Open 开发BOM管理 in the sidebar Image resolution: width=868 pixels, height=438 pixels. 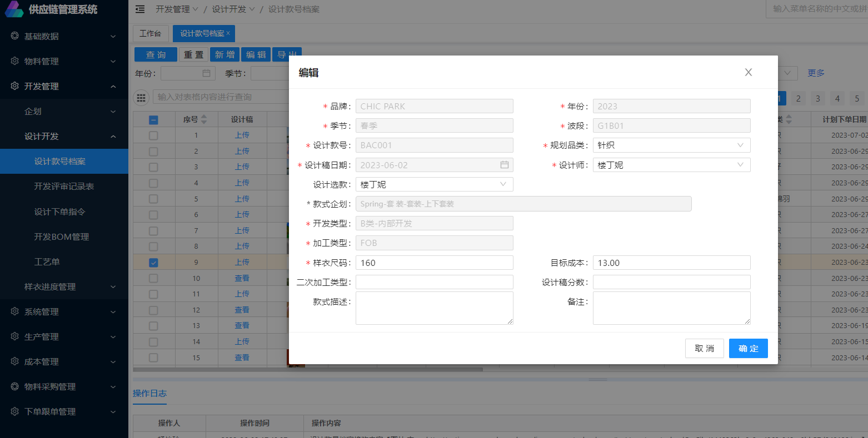(62, 237)
